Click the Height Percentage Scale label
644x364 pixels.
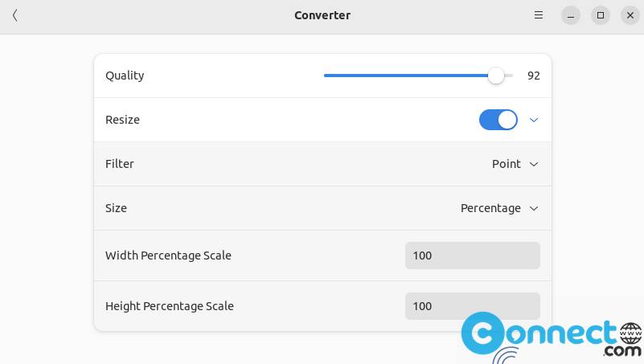click(x=169, y=306)
